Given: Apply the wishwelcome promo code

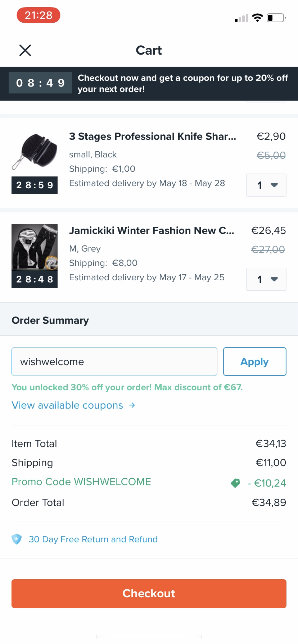Looking at the screenshot, I should click(x=254, y=362).
